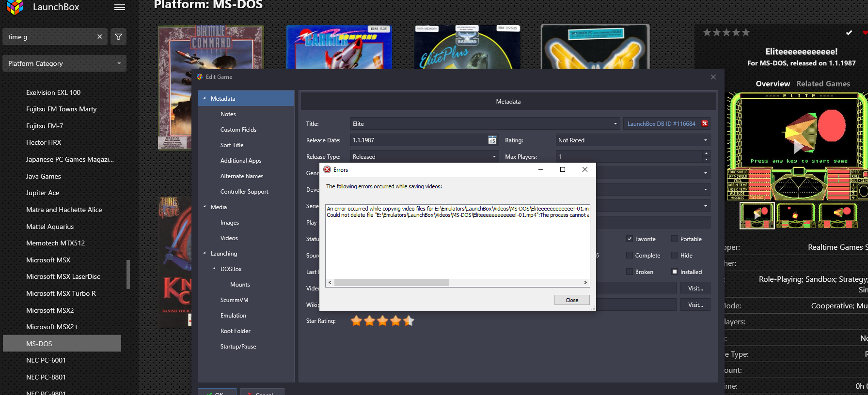
Task: Click the checkmark icon in details panel
Action: pos(849,33)
